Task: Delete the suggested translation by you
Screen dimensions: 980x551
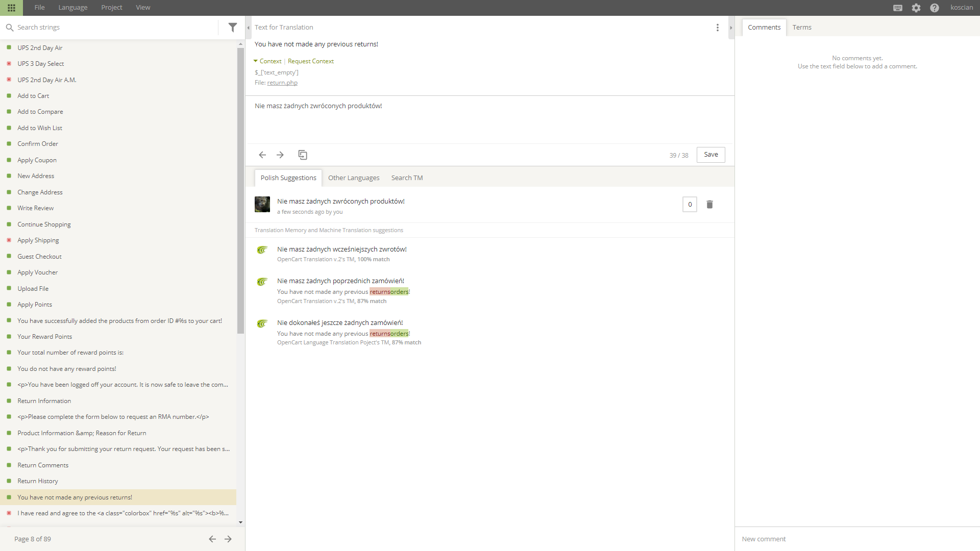Action: (709, 205)
